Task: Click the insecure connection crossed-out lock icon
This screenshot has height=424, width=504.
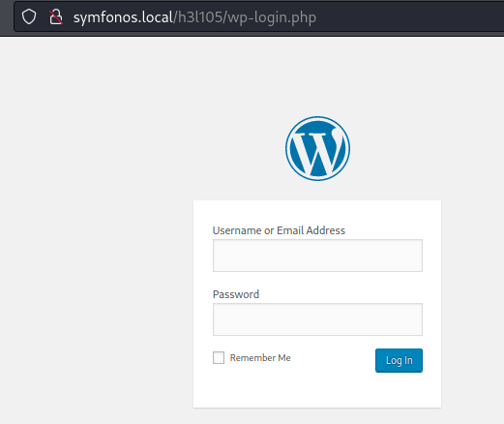Action: point(56,16)
